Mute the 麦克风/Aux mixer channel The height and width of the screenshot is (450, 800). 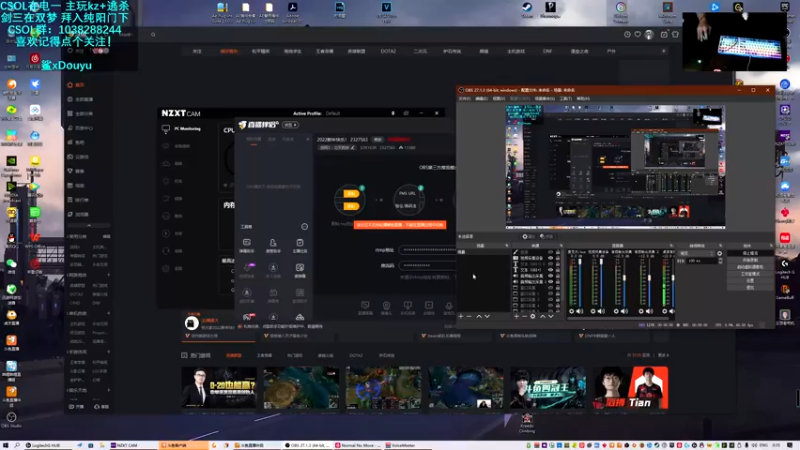pyautogui.click(x=580, y=311)
